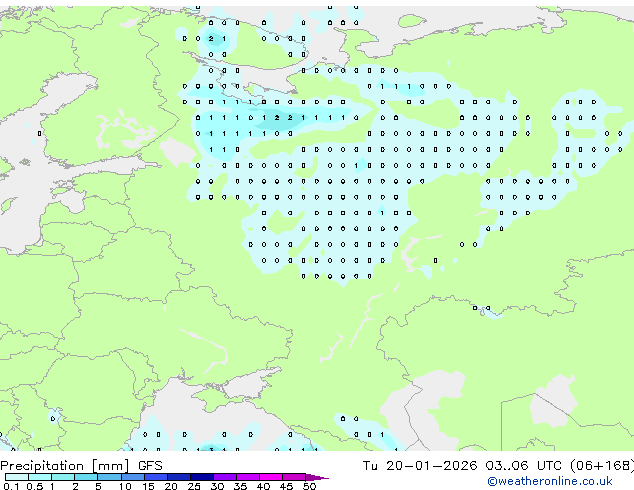The width and height of the screenshot is (634, 490).
Task: Click the 'Tu 20-01-2026' date text
Action: 420,466
